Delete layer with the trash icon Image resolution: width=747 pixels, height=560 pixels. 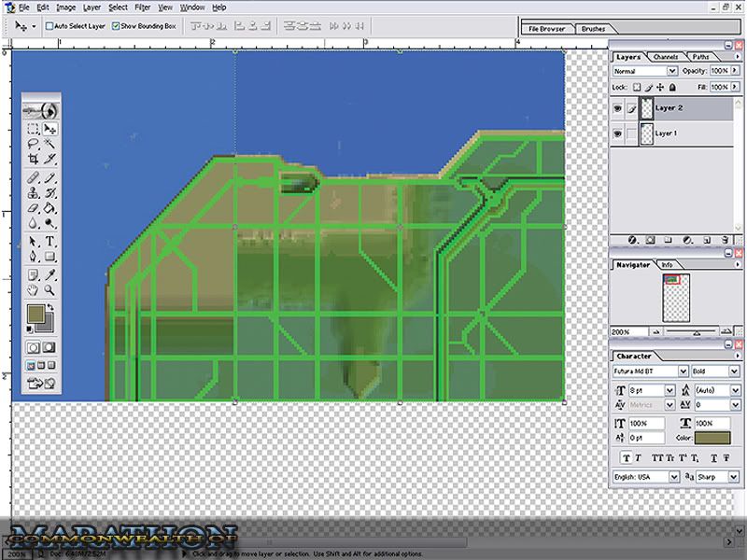tap(725, 240)
